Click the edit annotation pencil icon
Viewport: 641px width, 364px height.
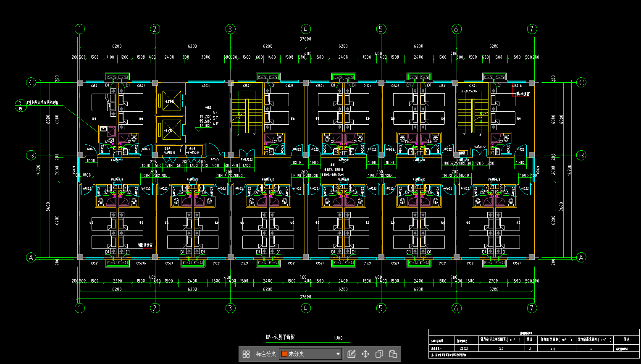coord(352,354)
